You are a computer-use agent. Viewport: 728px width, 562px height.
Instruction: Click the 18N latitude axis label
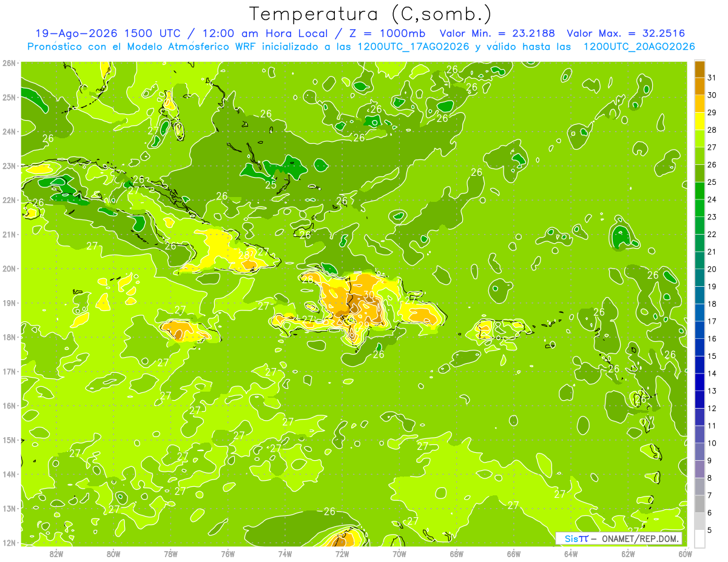point(9,336)
